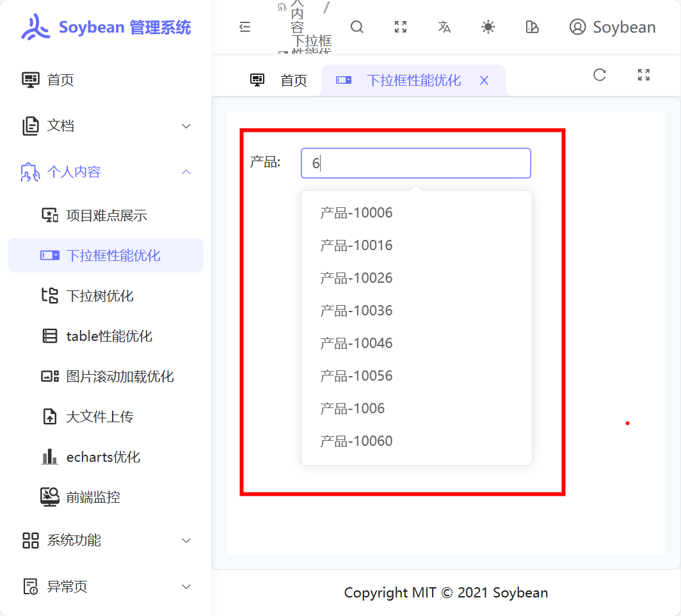The image size is (681, 616).
Task: Collapse the sidebar with the toolbar icon
Action: (x=245, y=27)
